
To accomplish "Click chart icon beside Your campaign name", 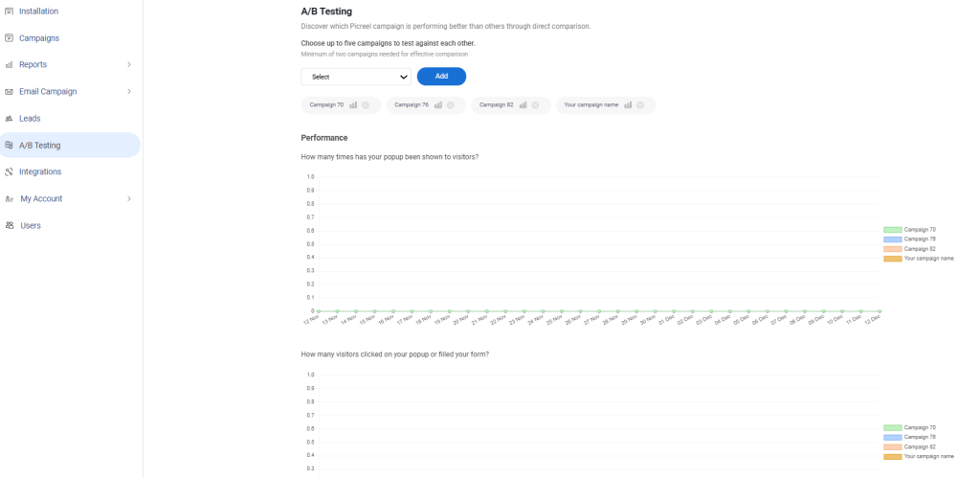I will click(628, 105).
